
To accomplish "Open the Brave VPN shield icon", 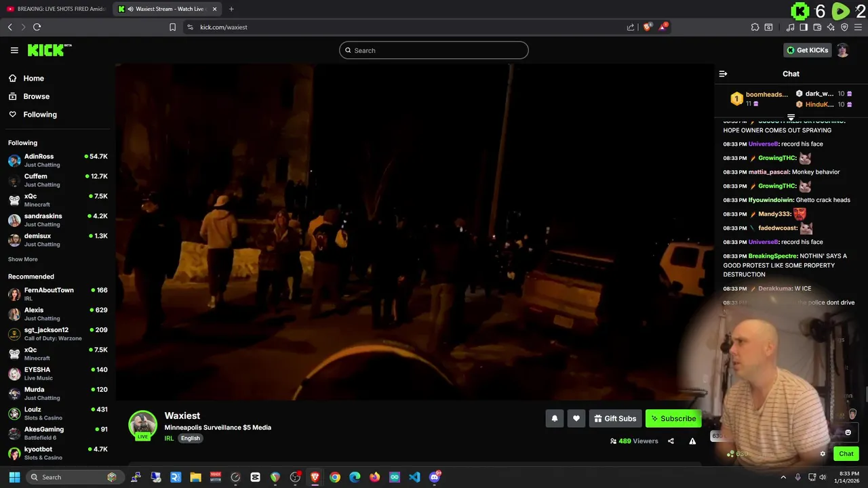I will point(844,27).
